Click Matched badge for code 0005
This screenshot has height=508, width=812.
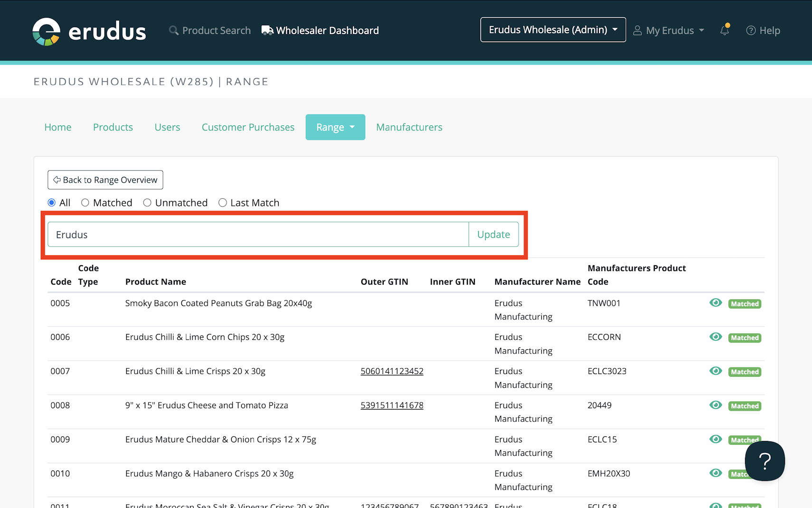[x=745, y=304]
